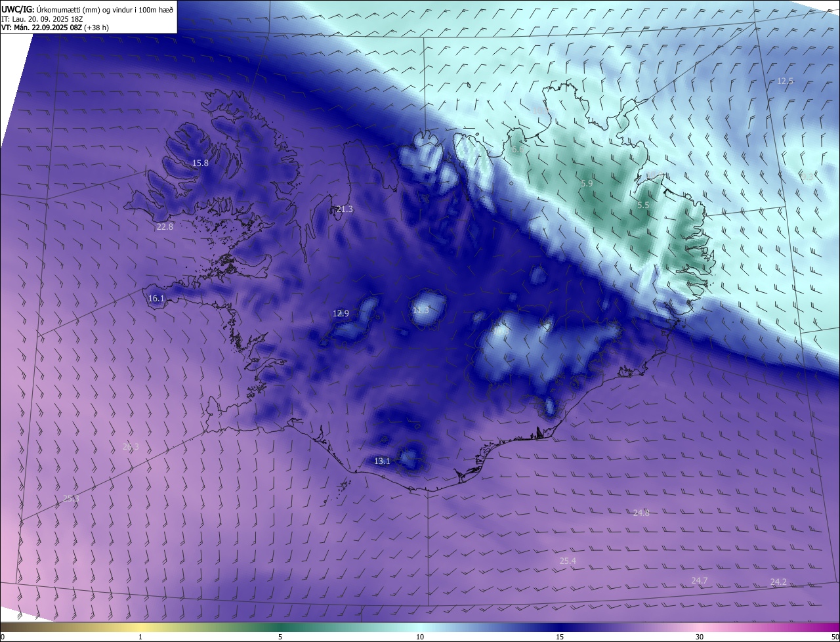Click the 1 tick on the colour scale
The height and width of the screenshot is (642, 840).
[x=140, y=637]
